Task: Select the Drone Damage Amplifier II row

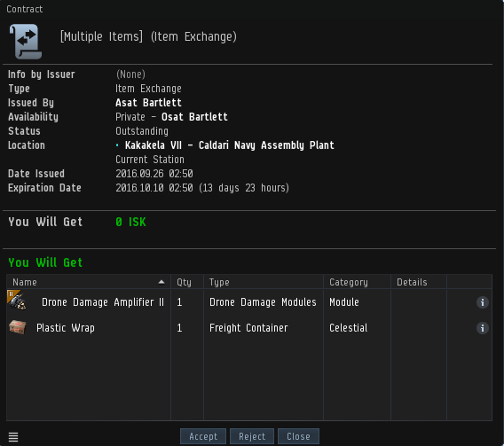Action: pos(249,302)
